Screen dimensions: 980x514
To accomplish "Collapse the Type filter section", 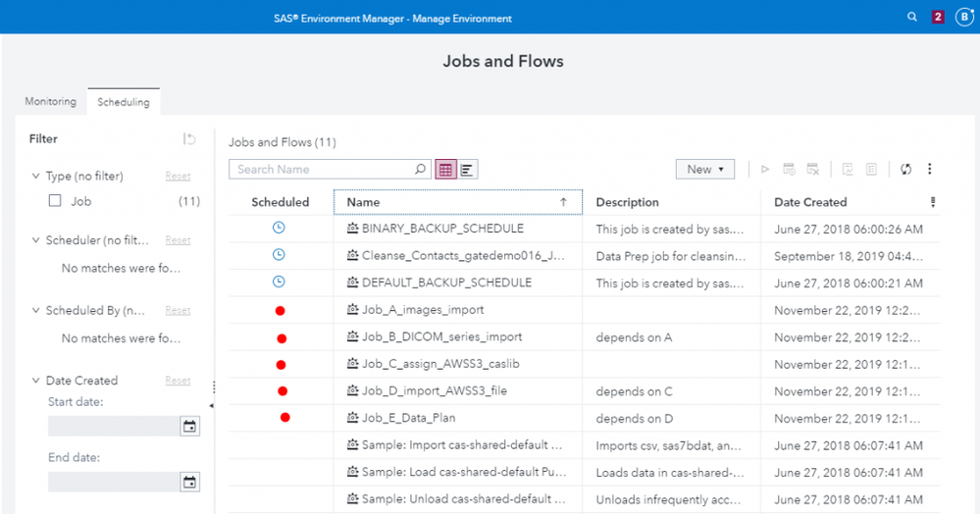I will [x=36, y=177].
